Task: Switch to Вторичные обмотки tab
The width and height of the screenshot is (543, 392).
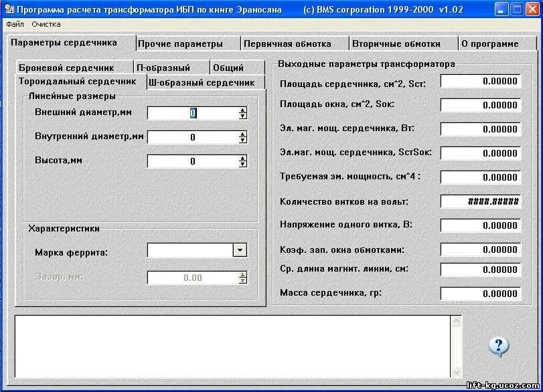Action: point(404,44)
